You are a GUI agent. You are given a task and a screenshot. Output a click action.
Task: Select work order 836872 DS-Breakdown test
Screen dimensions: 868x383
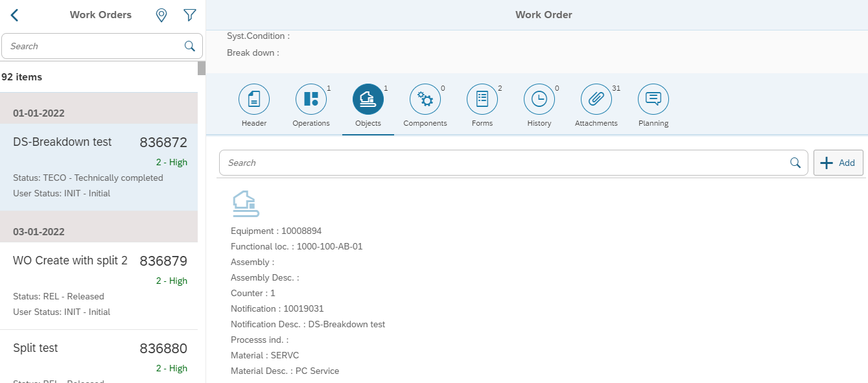(100, 167)
